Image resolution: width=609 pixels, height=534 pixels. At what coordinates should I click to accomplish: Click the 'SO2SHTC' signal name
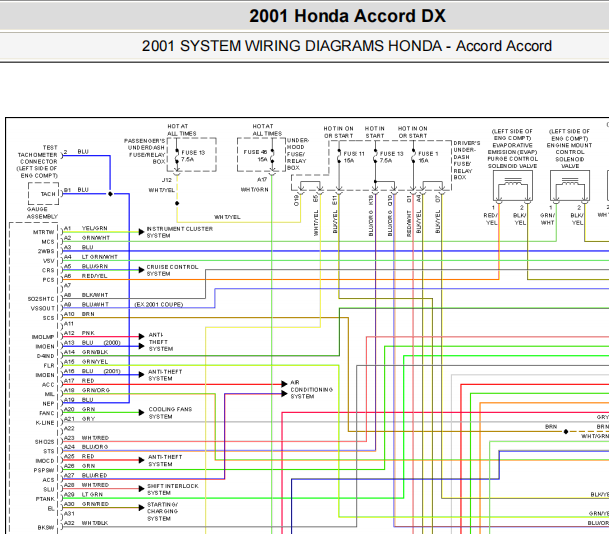click(41, 299)
